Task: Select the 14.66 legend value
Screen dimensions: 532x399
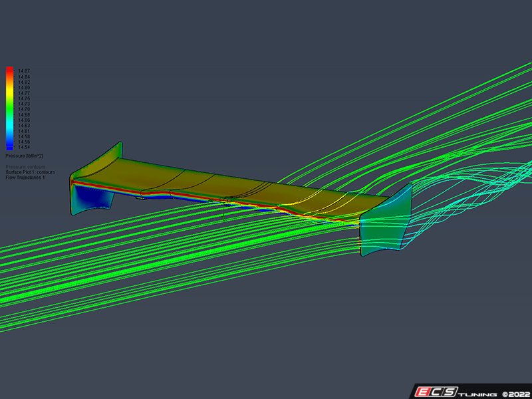Action: click(x=25, y=120)
